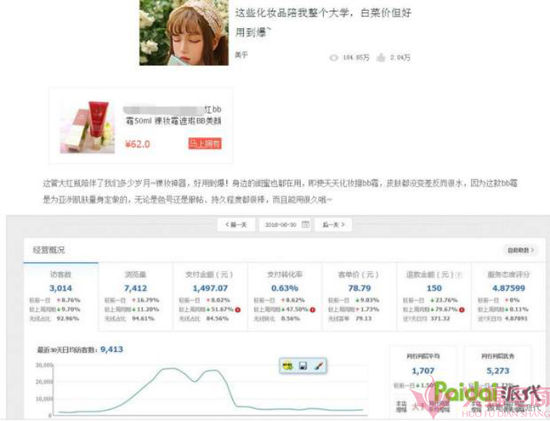Screen dimensions: 550x421
Task: Click the red 马上抢购 buy button
Action: click(205, 143)
